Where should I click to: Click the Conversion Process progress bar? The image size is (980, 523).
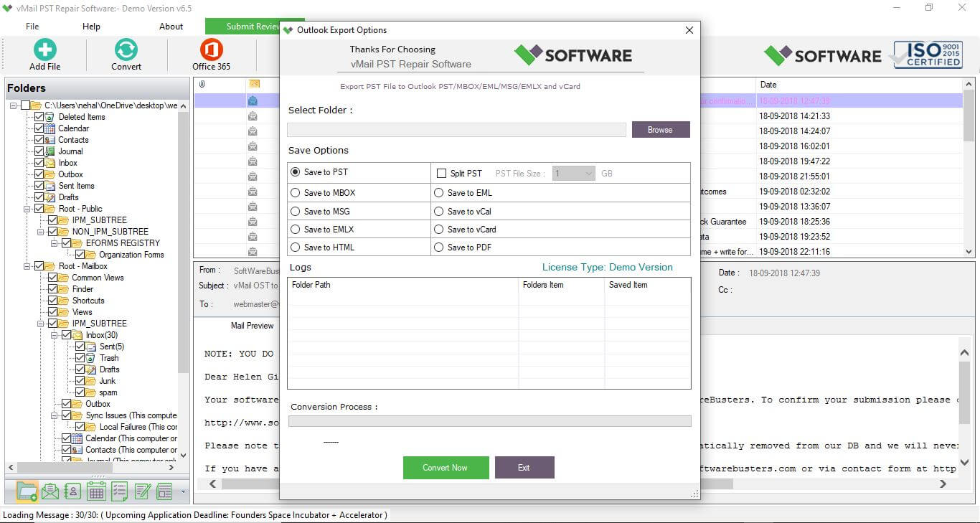490,421
